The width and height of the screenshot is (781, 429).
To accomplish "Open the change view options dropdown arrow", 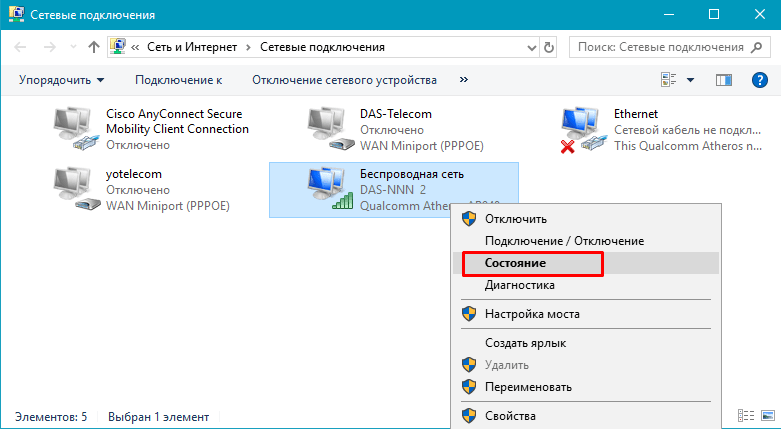I will 691,80.
